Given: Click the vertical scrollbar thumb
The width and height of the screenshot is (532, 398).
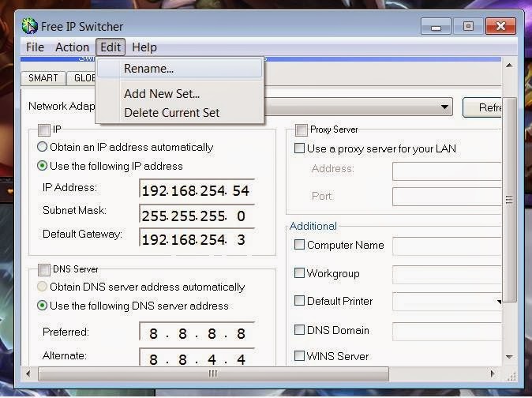Looking at the screenshot, I should coord(509,200).
